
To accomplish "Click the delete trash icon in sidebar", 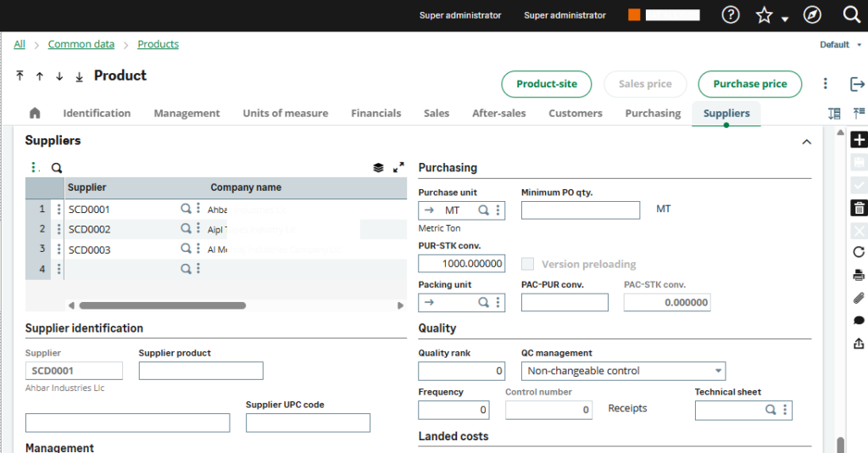I will point(859,208).
